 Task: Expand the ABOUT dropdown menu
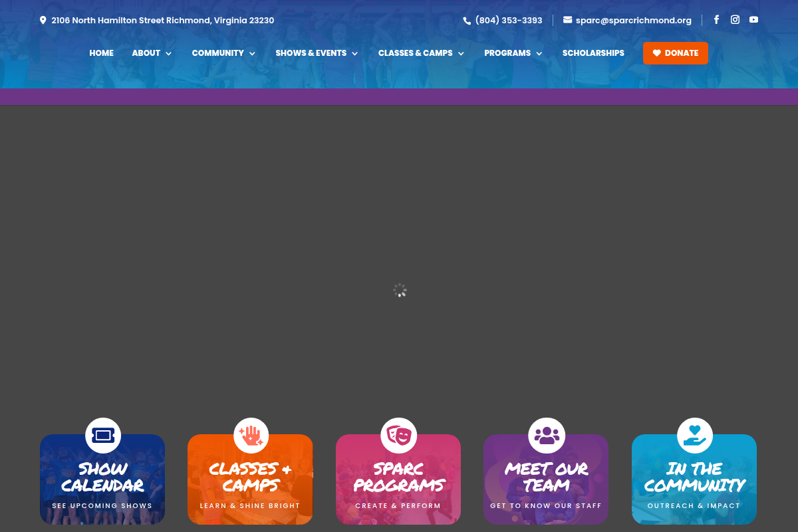click(152, 53)
